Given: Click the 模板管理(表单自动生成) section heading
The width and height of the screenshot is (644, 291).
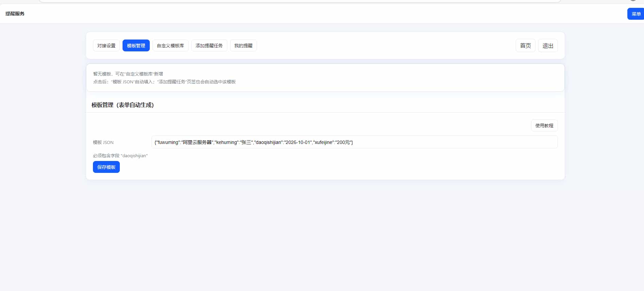Looking at the screenshot, I should (x=123, y=105).
